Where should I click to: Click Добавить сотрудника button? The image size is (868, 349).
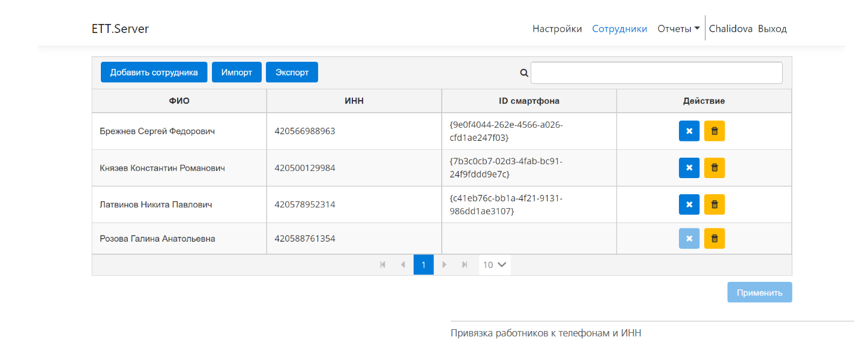point(154,72)
